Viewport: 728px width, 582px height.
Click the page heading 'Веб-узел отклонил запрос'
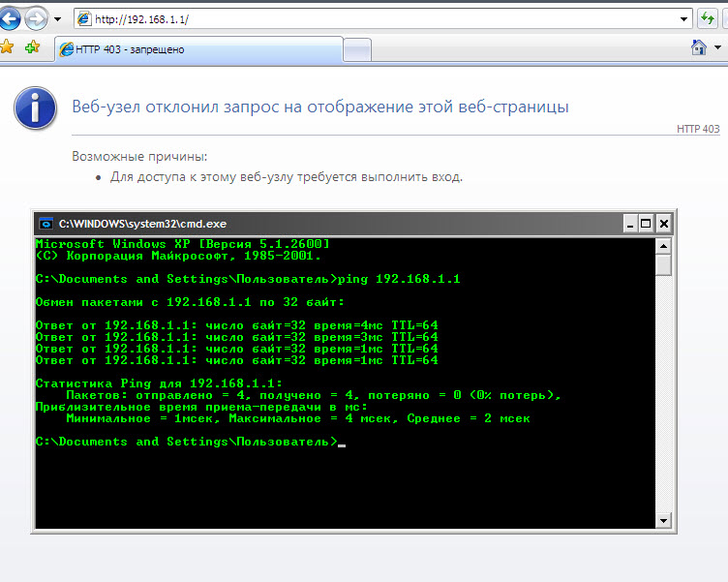[x=320, y=107]
